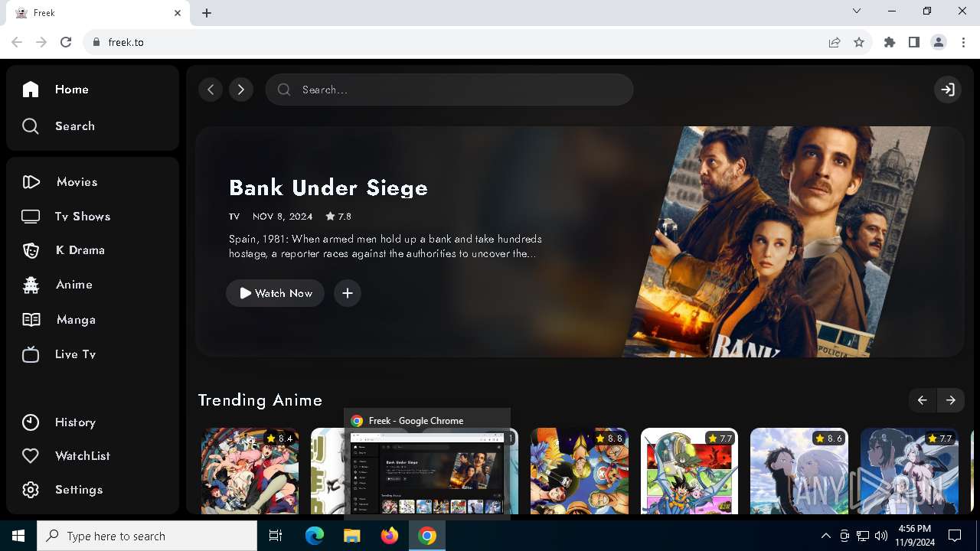The height and width of the screenshot is (551, 980).
Task: Focus the Search... input field
Action: point(449,90)
